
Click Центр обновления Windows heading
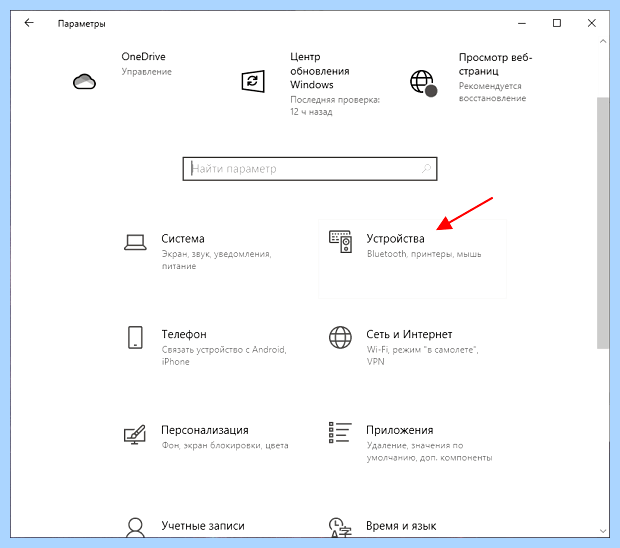319,71
